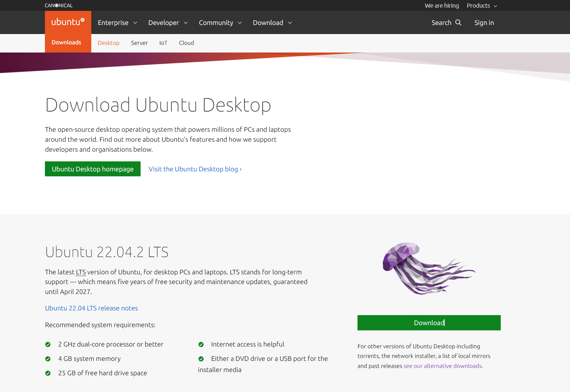Select the IoT downloads tab
Viewport: 570px width, 392px height.
point(163,43)
